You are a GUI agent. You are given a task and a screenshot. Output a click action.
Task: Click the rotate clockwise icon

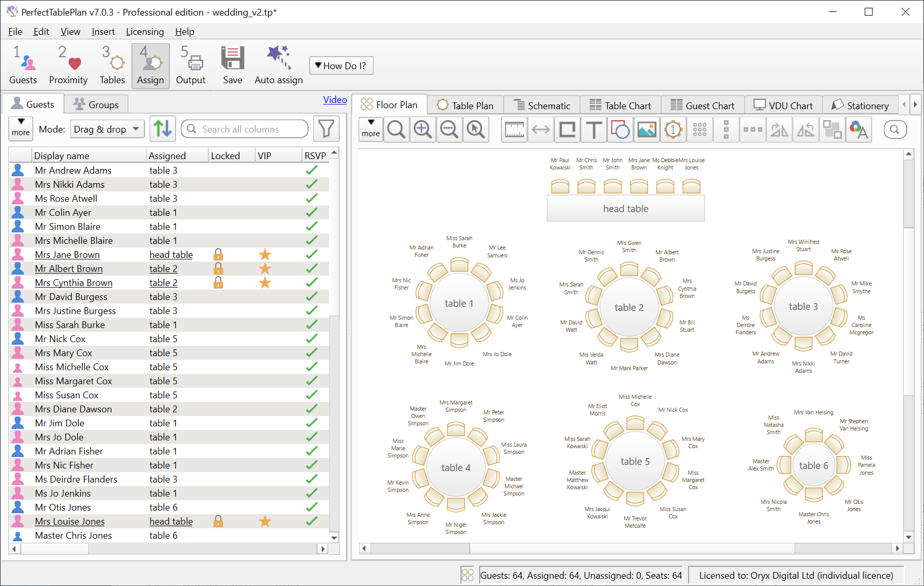(x=780, y=130)
